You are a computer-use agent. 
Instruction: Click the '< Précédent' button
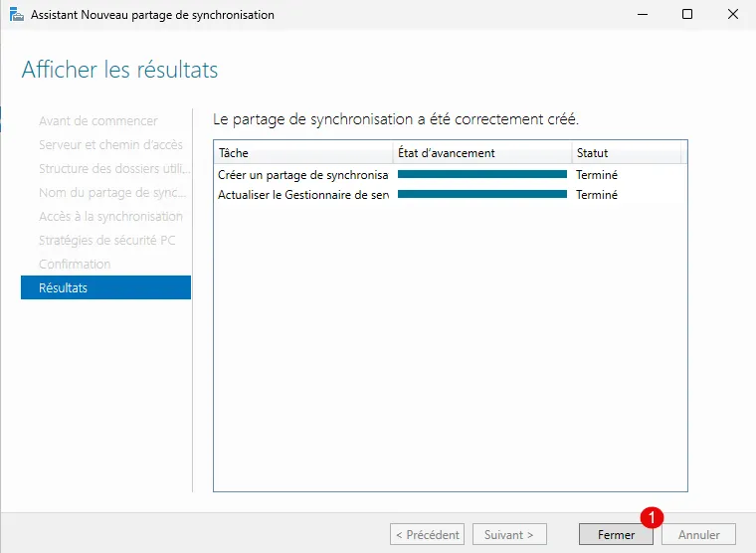coord(427,535)
